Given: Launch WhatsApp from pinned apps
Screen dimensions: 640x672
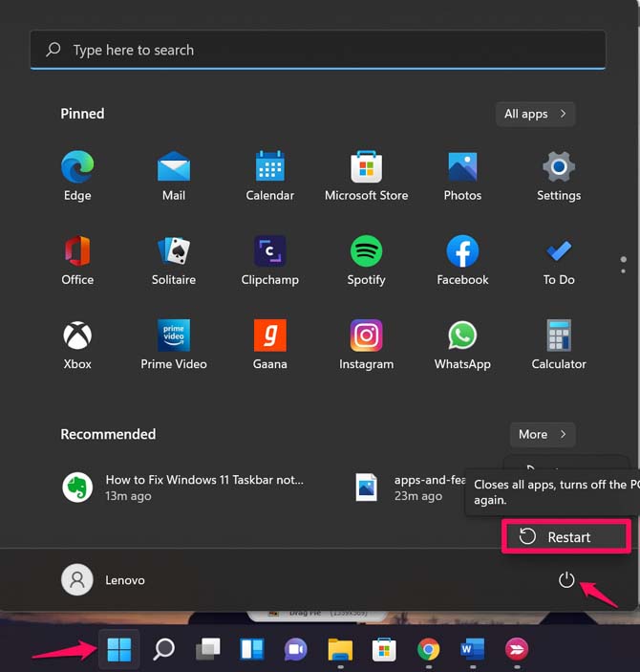Looking at the screenshot, I should [x=462, y=344].
